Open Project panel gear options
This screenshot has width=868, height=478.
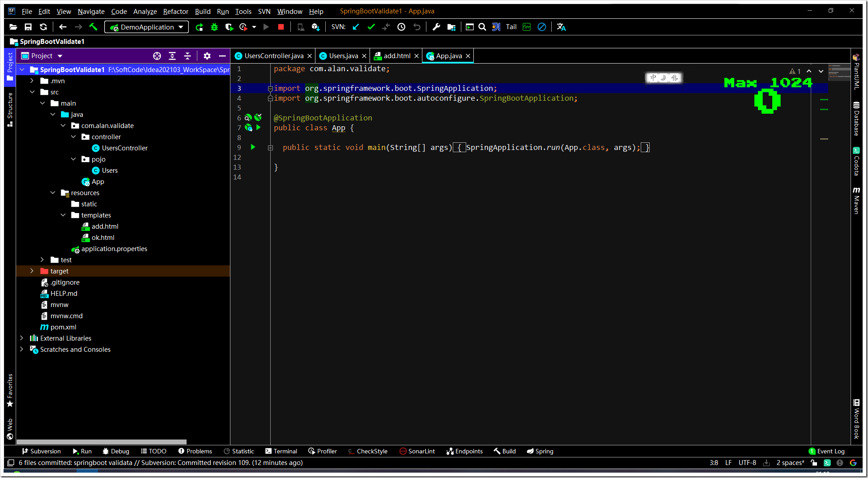pos(207,56)
